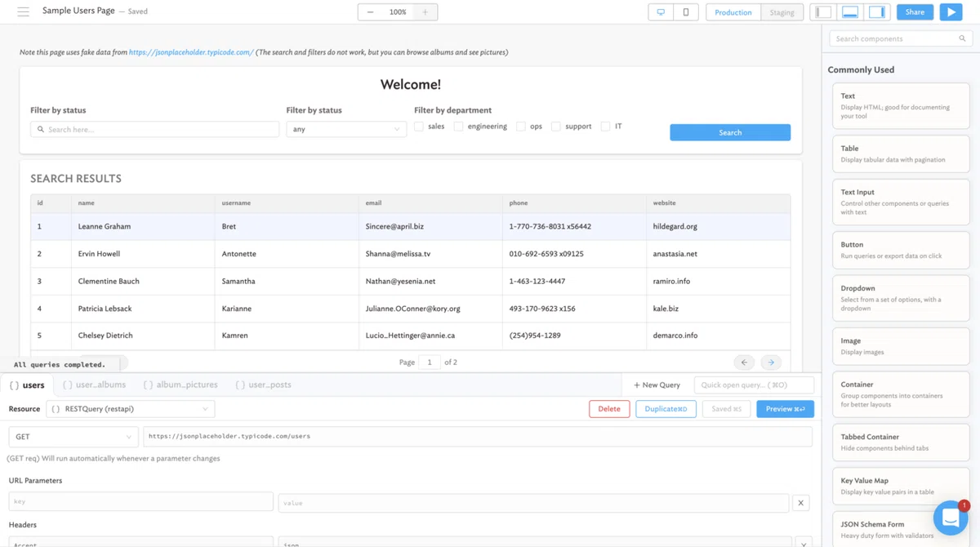Remove the URL parameter row X
Image resolution: width=980 pixels, height=547 pixels.
801,503
